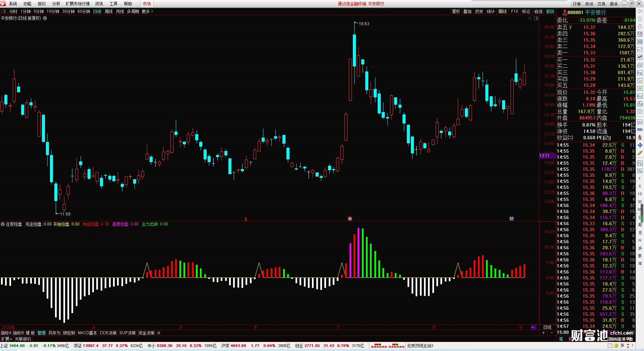Select the 周线 weekly period
The image size is (644, 351).
point(109,11)
